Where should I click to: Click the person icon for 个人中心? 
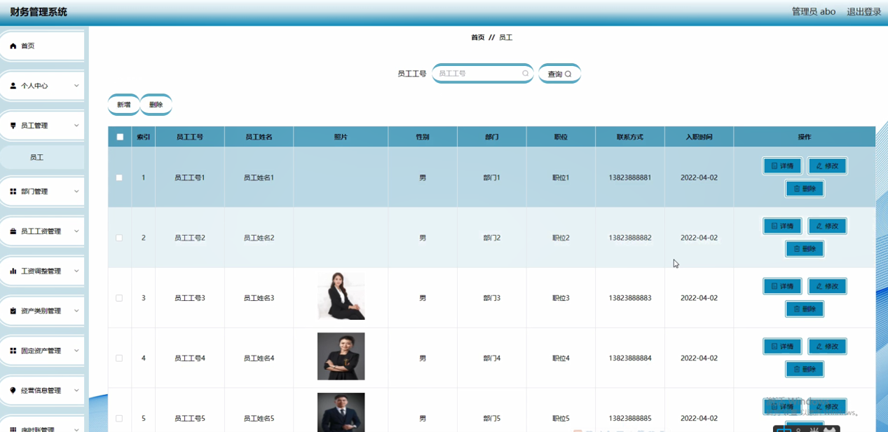(x=13, y=86)
